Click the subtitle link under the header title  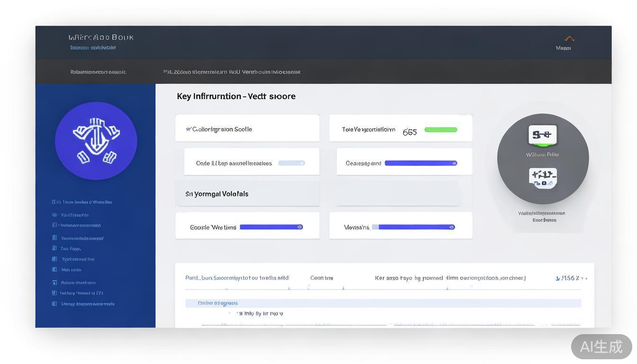93,47
